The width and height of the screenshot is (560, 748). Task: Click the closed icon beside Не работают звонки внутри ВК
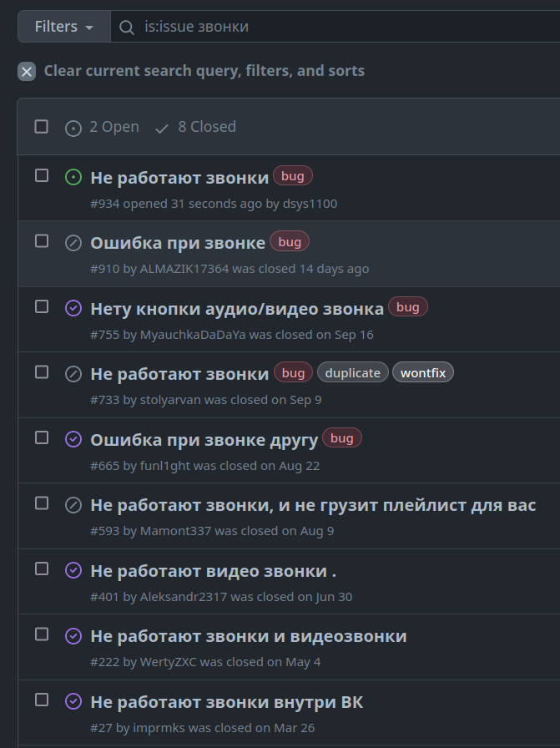[x=73, y=702]
